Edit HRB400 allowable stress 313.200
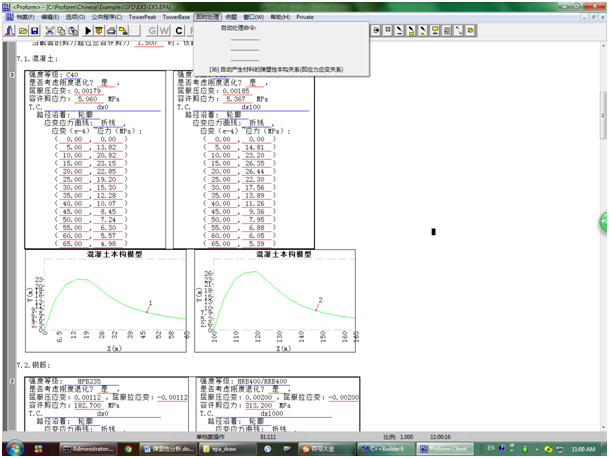The width and height of the screenshot is (609, 458). [258, 405]
